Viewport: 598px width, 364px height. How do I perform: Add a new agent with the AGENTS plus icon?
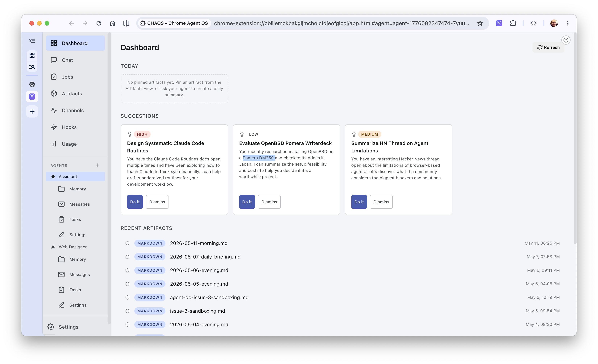click(98, 165)
